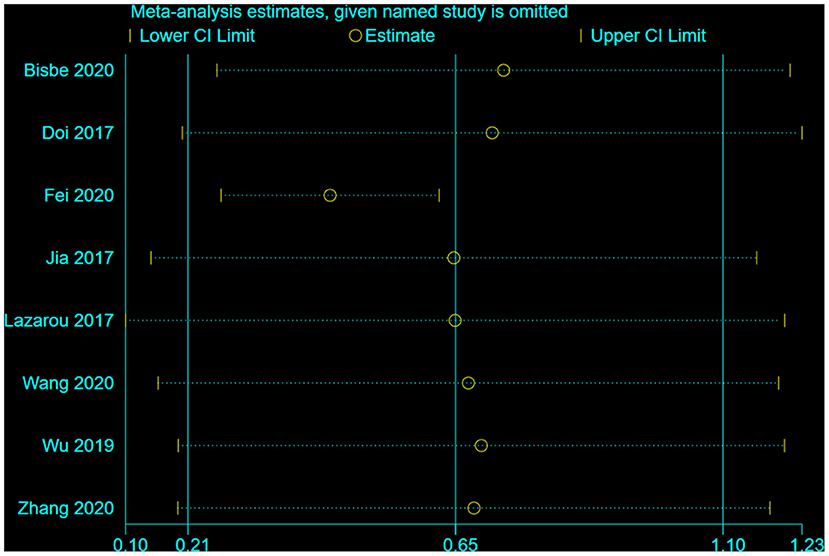Click the x-axis value 1.10
This screenshot has width=829, height=556.
click(x=727, y=545)
